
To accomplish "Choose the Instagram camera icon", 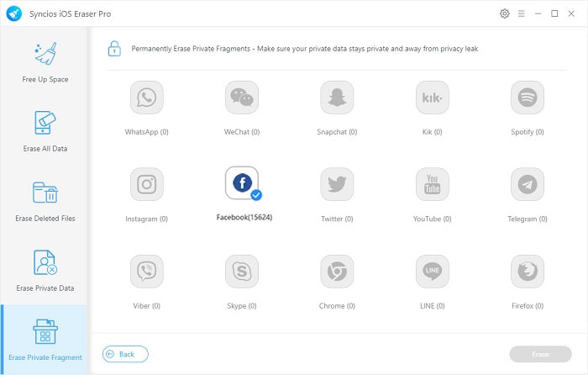I will pyautogui.click(x=147, y=184).
